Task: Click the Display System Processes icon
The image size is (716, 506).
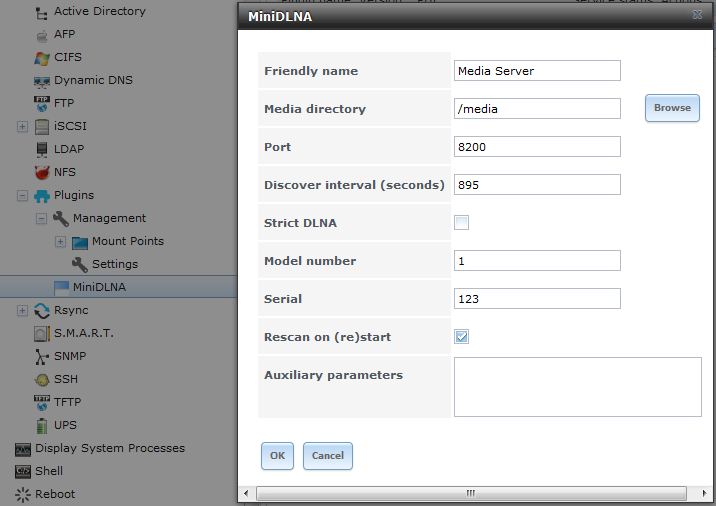Action: [22, 449]
